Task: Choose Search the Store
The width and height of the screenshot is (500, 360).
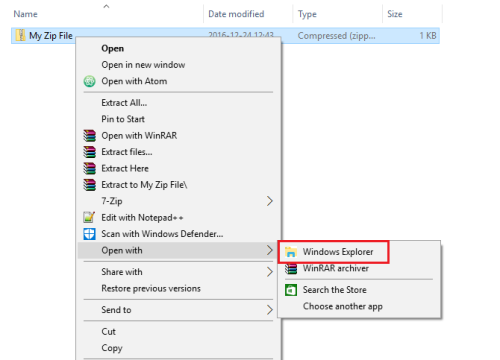Action: (359, 290)
